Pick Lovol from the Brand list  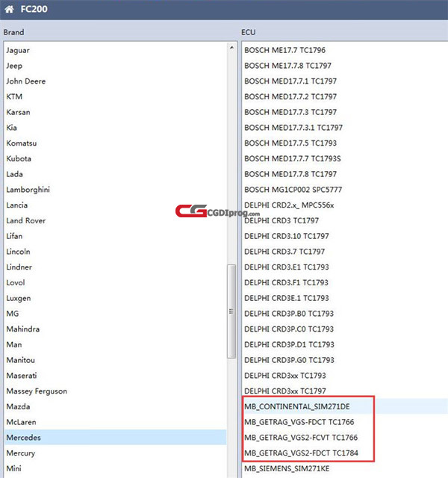coord(16,283)
